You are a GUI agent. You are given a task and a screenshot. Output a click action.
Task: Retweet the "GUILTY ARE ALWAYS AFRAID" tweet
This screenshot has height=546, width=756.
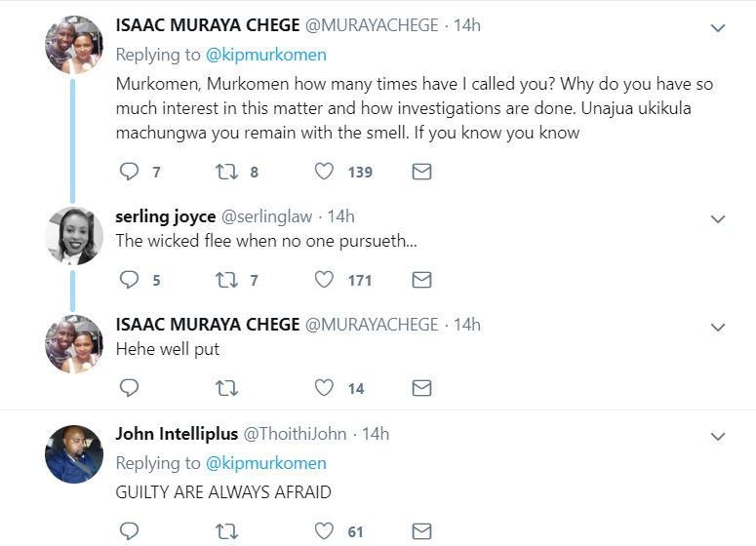[226, 531]
